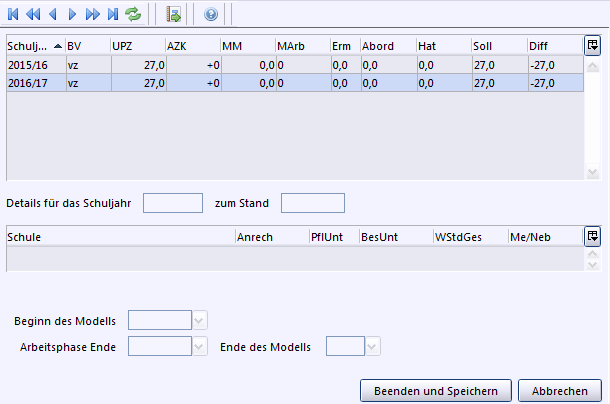
Task: Skip back several records with double-left arrow
Action: tap(33, 14)
